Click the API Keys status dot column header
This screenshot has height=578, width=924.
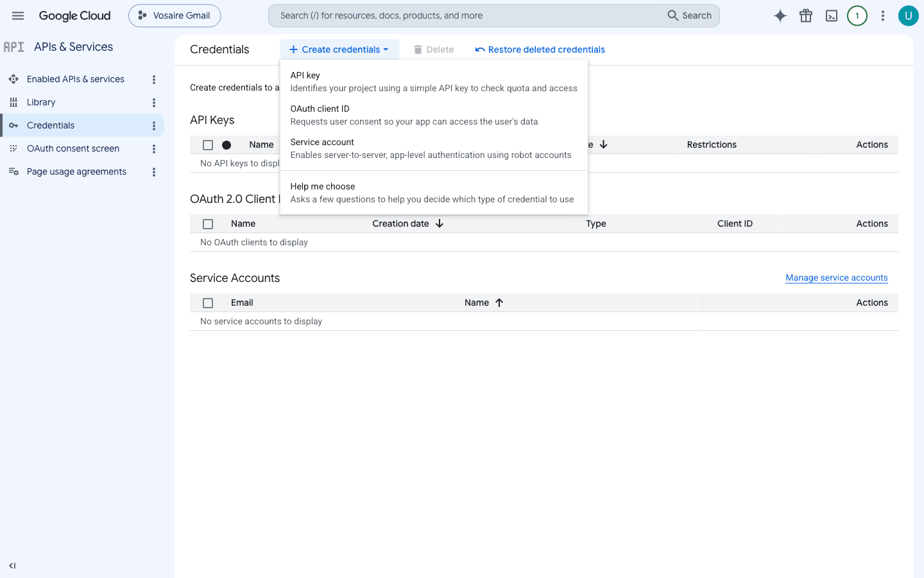(x=227, y=145)
